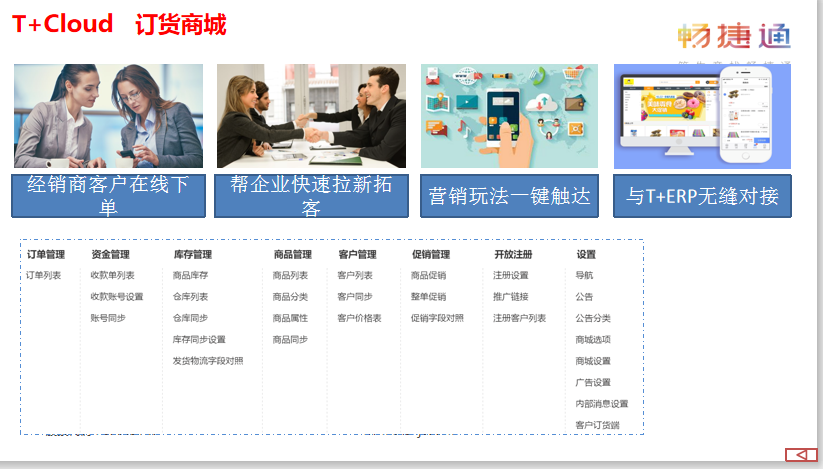Open 商品库存 link
This screenshot has height=469, width=823.
[191, 275]
